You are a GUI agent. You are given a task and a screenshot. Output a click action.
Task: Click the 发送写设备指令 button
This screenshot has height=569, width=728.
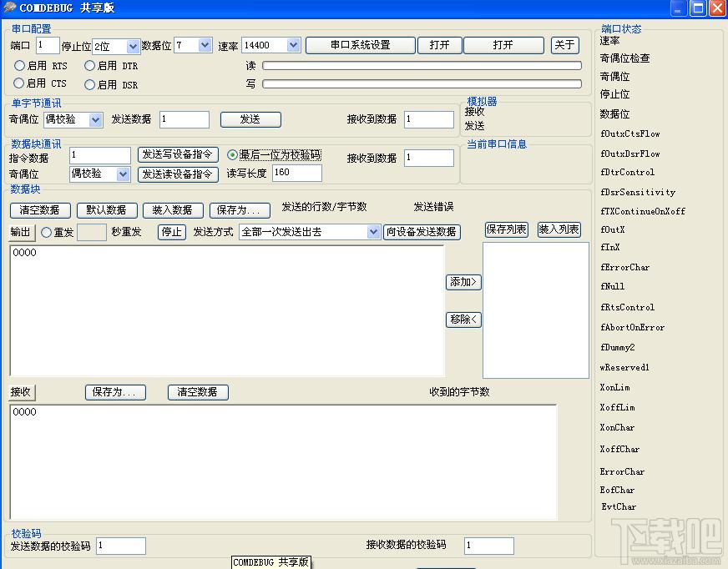tap(178, 154)
